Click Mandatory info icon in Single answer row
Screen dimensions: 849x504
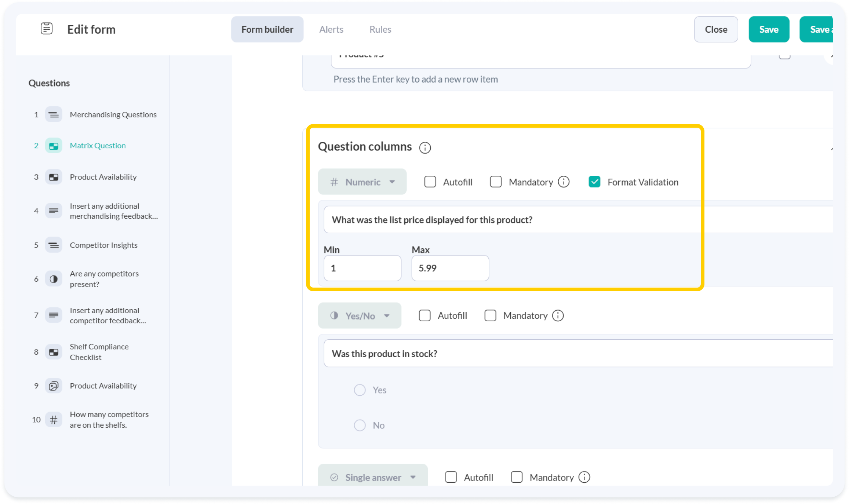click(x=584, y=477)
